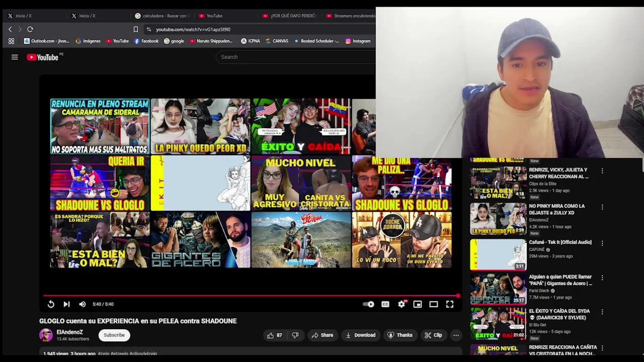Toggle the autoplay switch
The image size is (644, 362).
(368, 304)
